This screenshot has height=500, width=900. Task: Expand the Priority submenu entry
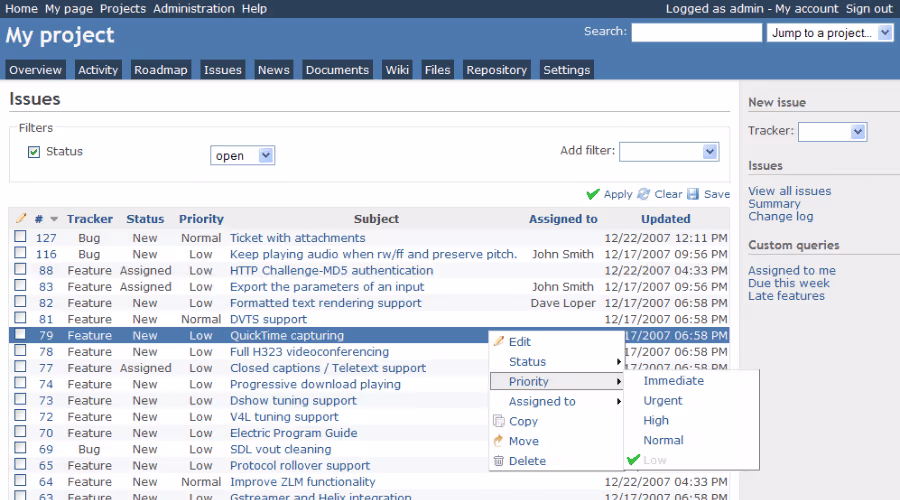tap(557, 381)
